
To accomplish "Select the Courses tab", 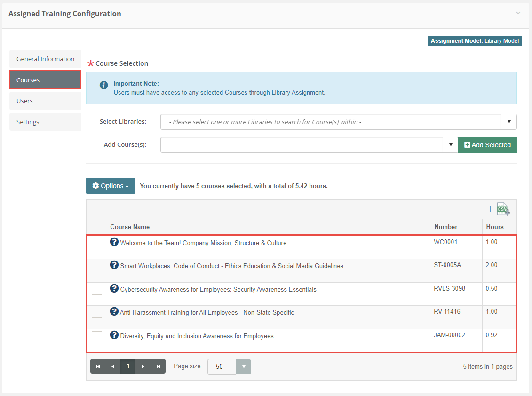I will pyautogui.click(x=45, y=80).
